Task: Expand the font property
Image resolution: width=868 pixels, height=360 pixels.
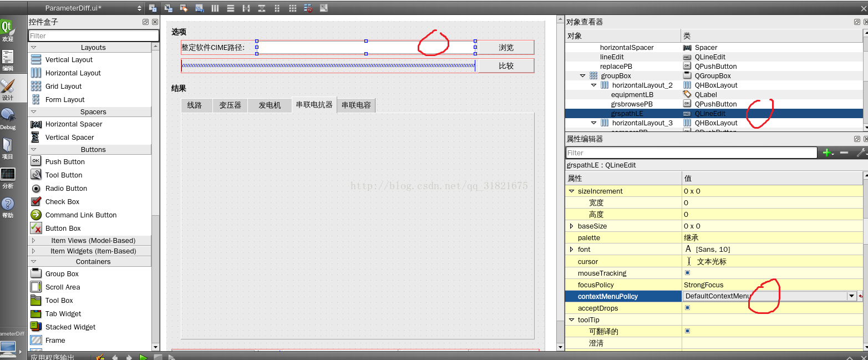Action: tap(571, 249)
